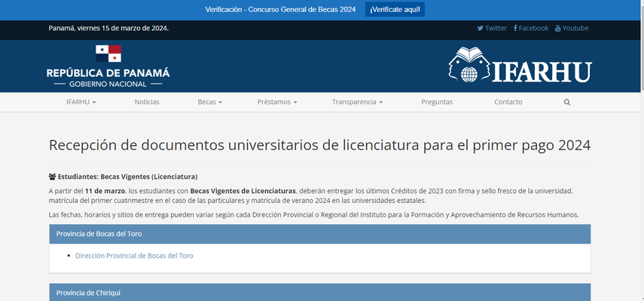Expand the Becas dropdown menu
The height and width of the screenshot is (301, 644).
(x=209, y=102)
